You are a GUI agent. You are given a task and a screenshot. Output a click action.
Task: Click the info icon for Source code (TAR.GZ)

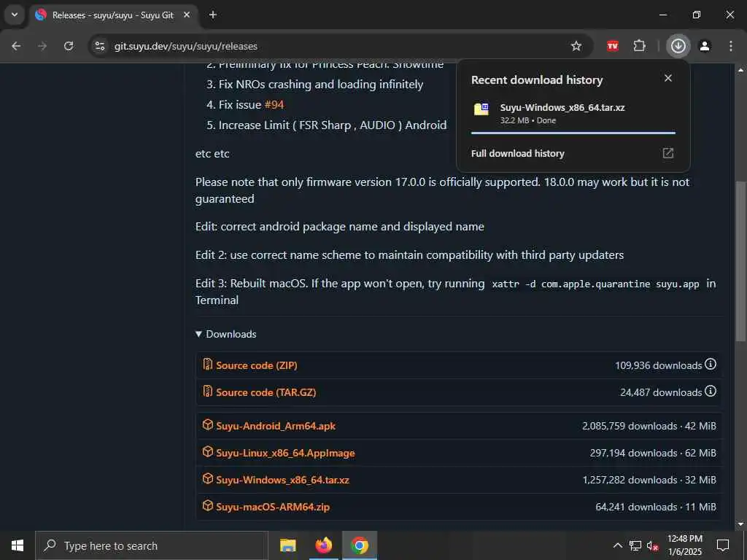[x=711, y=392]
